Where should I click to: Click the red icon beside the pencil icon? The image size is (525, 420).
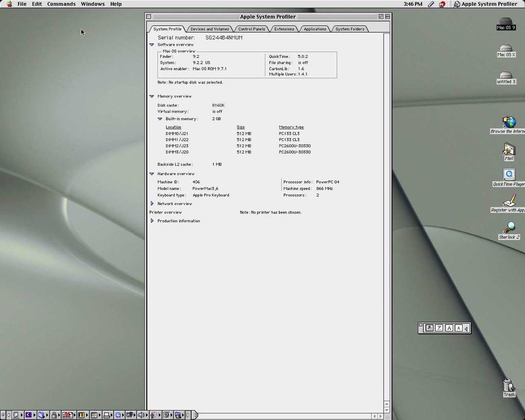pos(442,4)
